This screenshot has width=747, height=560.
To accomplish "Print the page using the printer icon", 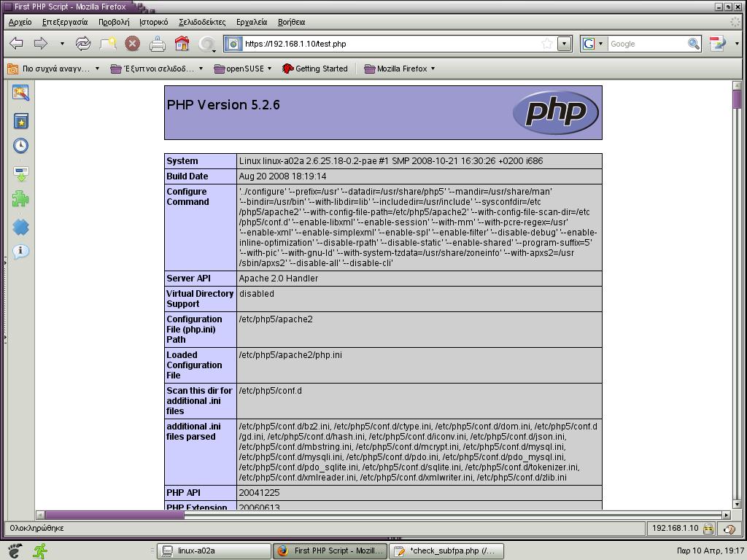I will coord(158,44).
